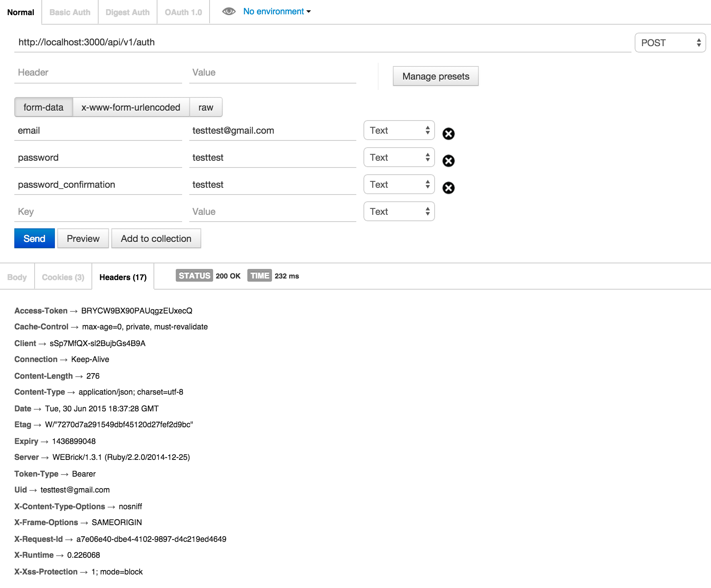This screenshot has width=711, height=588.
Task: Open Text type dropdown for empty Key row
Action: [399, 212]
